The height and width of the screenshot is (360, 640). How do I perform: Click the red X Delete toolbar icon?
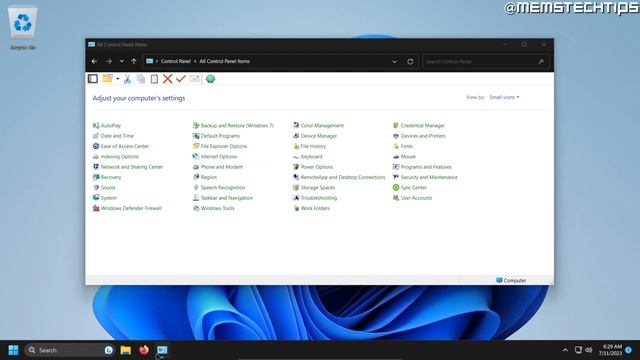point(167,79)
